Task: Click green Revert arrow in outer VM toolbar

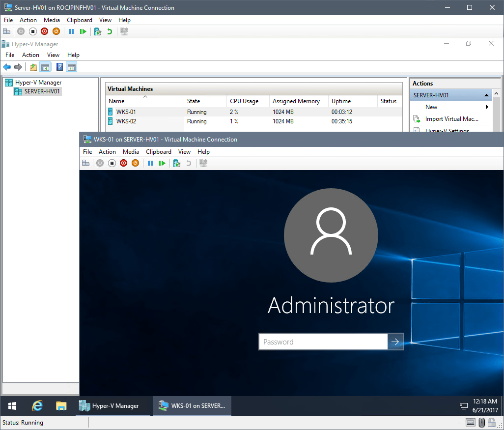Action: point(110,31)
